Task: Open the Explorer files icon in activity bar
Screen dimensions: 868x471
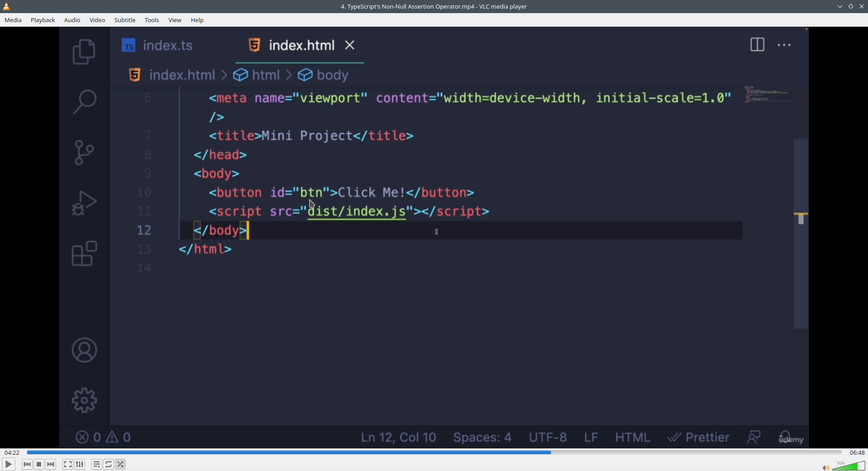Action: pyautogui.click(x=85, y=52)
